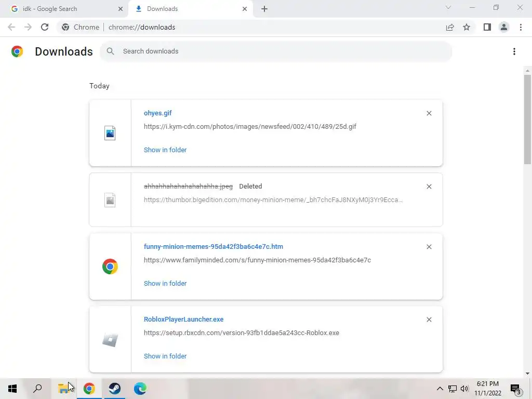The height and width of the screenshot is (399, 532).
Task: Remove ohyes.gif from the downloads list
Action: pyautogui.click(x=429, y=113)
